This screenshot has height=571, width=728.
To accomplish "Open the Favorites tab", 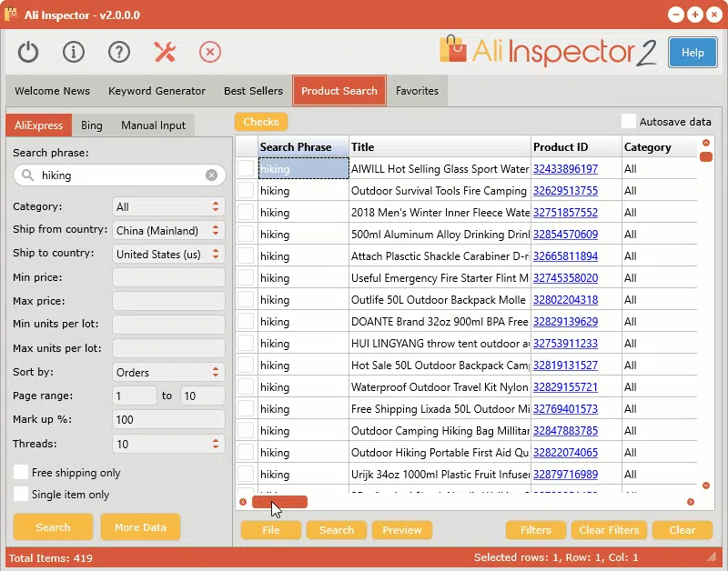I will coord(417,91).
